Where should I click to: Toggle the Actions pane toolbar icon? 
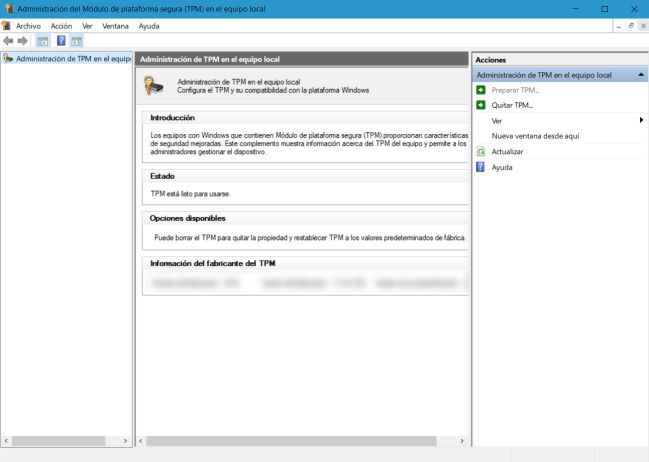(x=76, y=41)
